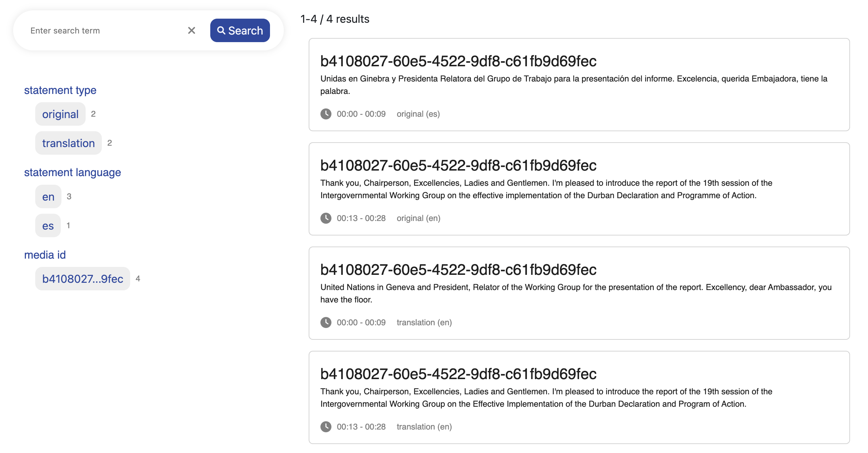Collapse the 'media id' facet heading
This screenshot has height=453, width=868.
(x=45, y=255)
